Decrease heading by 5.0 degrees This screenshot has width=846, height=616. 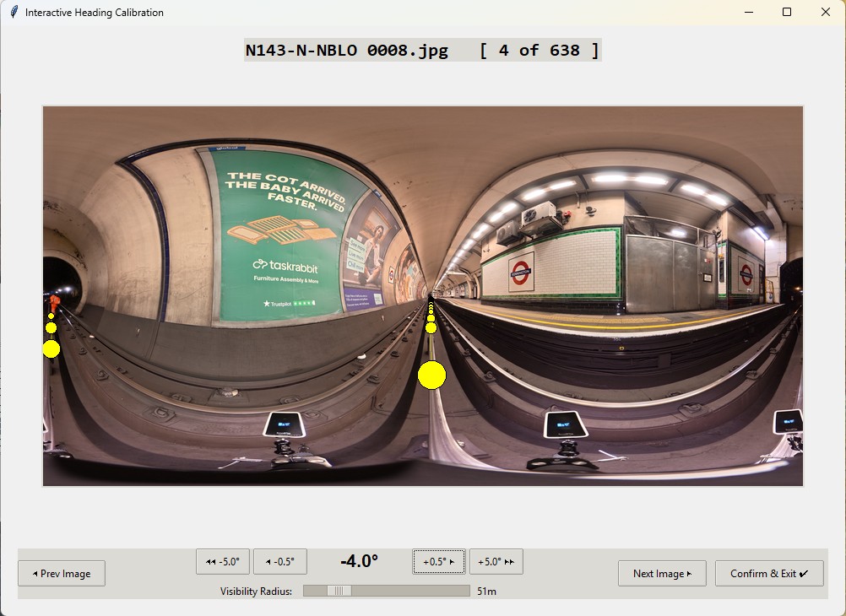click(x=223, y=561)
